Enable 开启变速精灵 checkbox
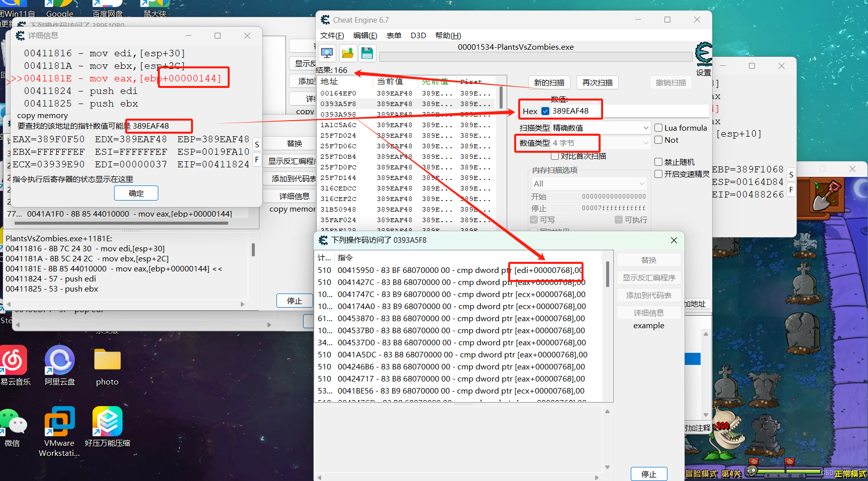 [x=658, y=174]
